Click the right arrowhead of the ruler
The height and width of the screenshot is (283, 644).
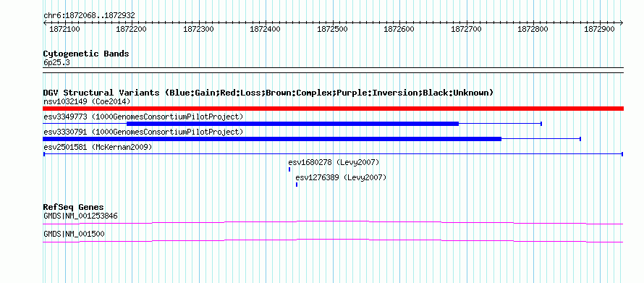coord(622,22)
